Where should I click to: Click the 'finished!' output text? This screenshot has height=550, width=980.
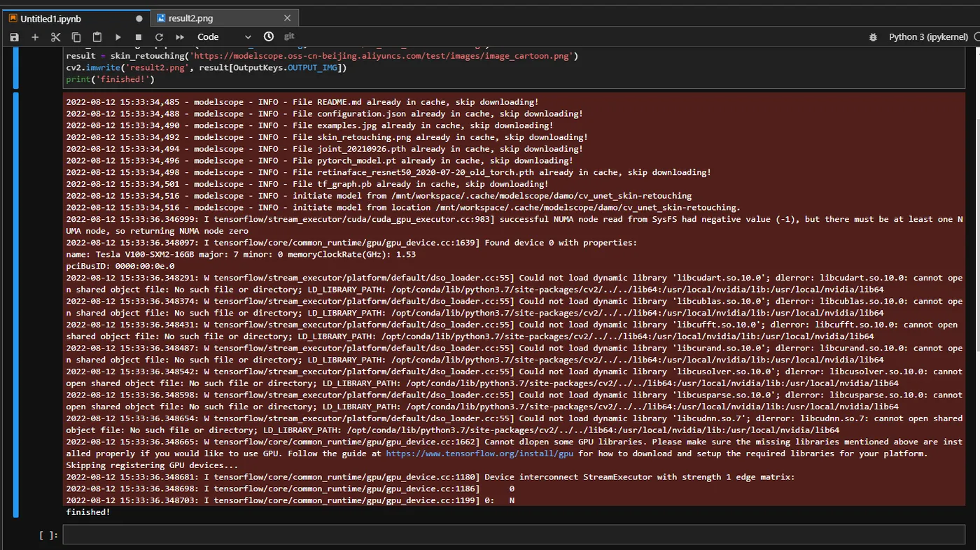tap(88, 512)
